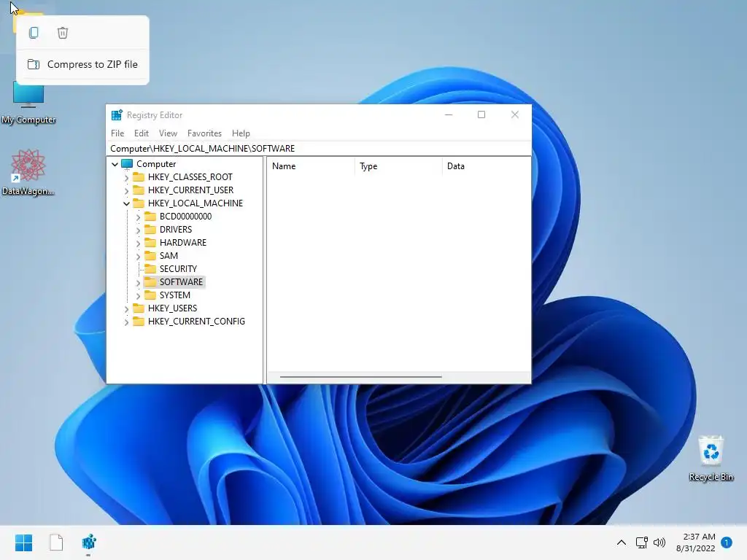Expand HKEY_CLASSES_ROOT chevron
This screenshot has width=747, height=560.
point(126,178)
